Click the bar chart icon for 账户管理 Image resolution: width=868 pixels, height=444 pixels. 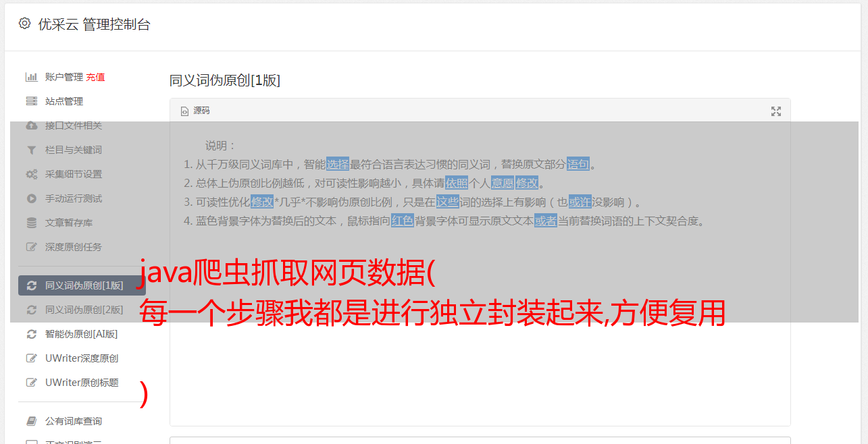click(x=31, y=77)
